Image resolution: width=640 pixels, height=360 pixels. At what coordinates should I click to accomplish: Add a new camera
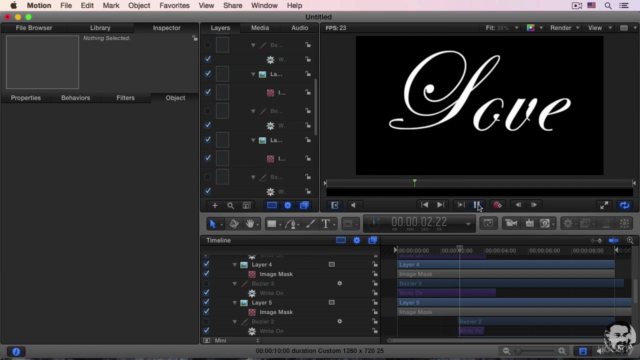point(511,223)
